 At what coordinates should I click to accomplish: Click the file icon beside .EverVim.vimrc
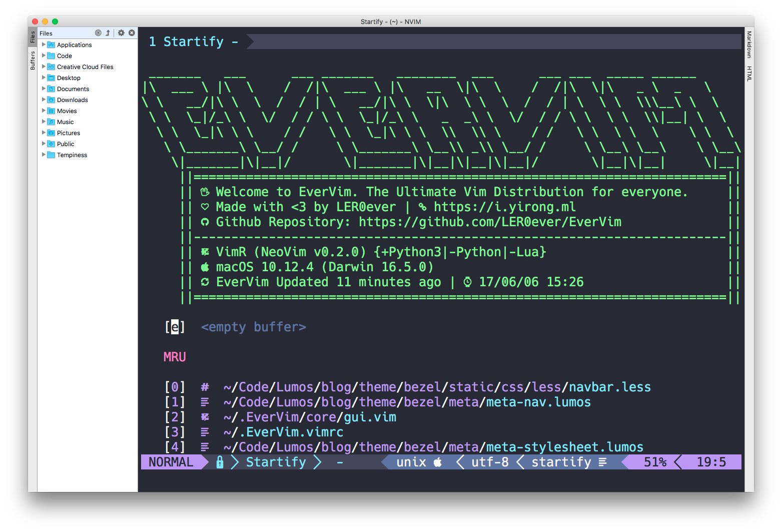(205, 432)
